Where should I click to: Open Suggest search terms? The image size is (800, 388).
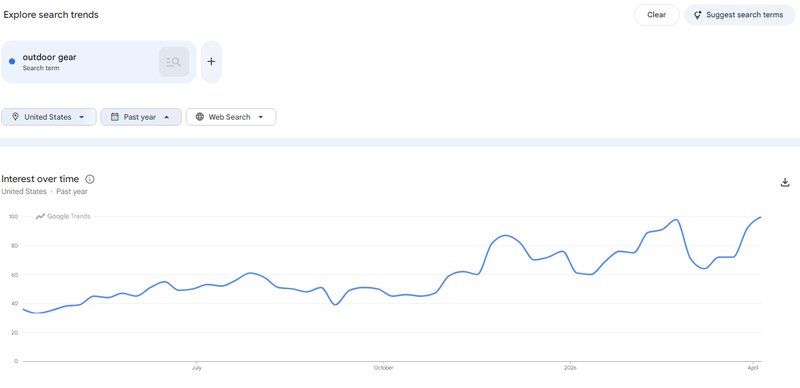click(739, 15)
